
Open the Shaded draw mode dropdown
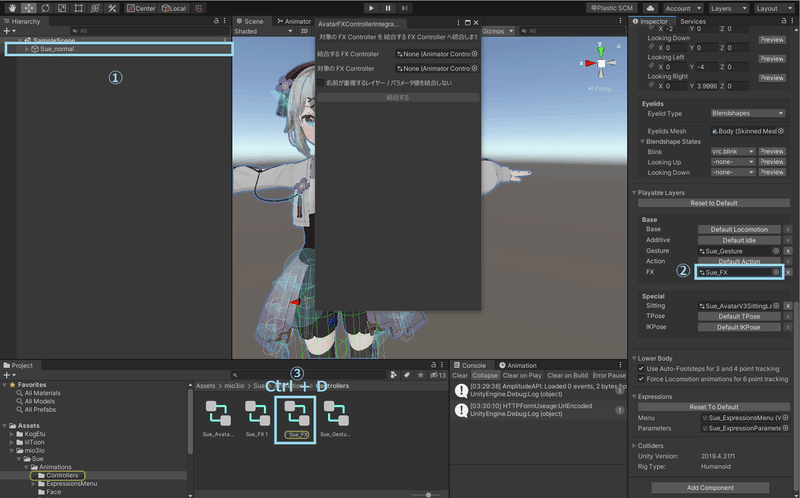click(263, 31)
